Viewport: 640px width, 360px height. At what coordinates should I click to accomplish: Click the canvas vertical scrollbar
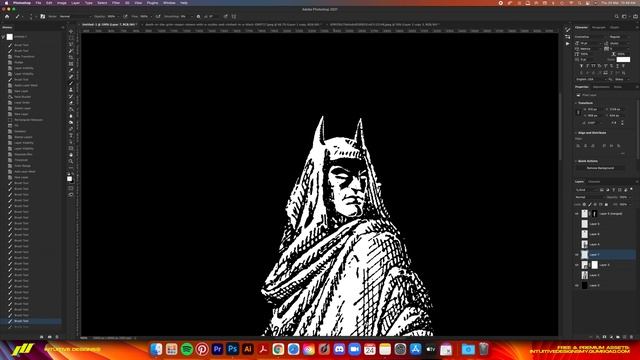coord(560,126)
